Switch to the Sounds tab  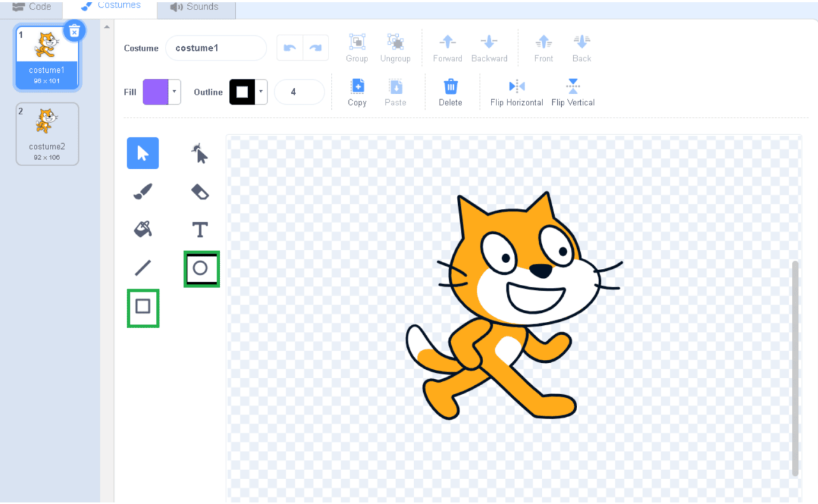pos(196,8)
